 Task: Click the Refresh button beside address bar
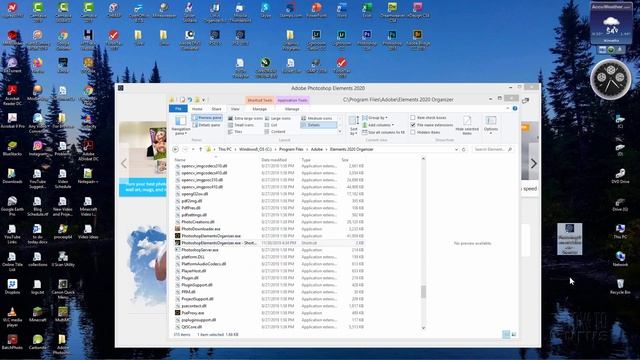tap(464, 149)
